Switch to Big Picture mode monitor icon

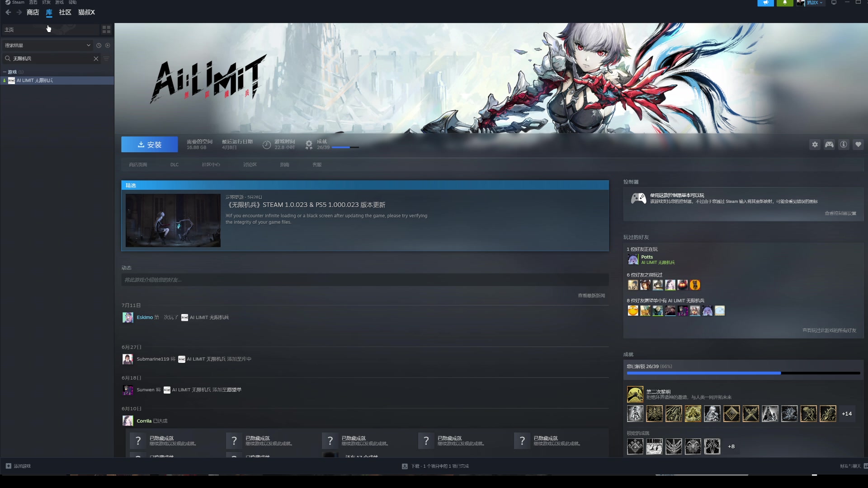tap(834, 3)
